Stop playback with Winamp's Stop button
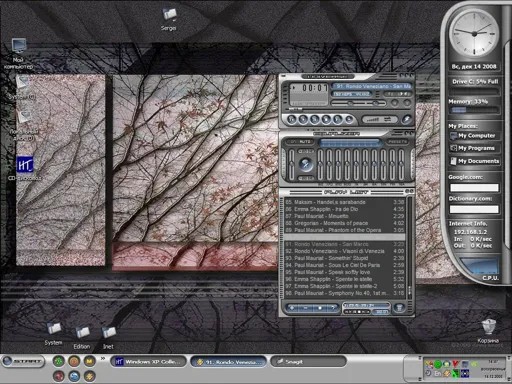Image resolution: width=512 pixels, height=384 pixels. tap(326, 119)
